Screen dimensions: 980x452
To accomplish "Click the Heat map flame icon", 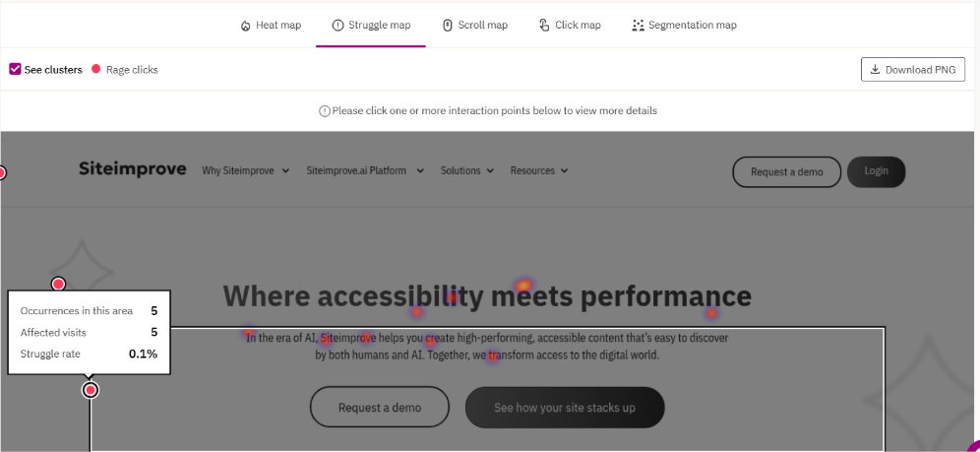I will pyautogui.click(x=245, y=26).
